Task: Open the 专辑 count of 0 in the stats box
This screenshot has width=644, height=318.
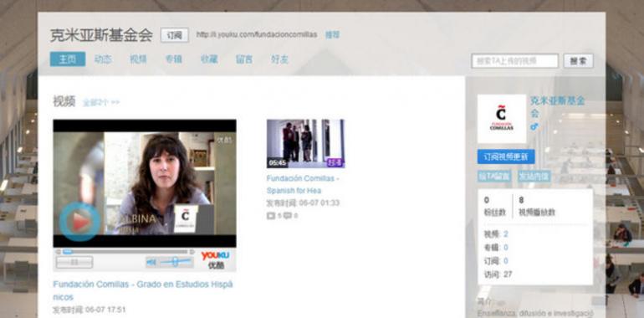Action: click(506, 248)
